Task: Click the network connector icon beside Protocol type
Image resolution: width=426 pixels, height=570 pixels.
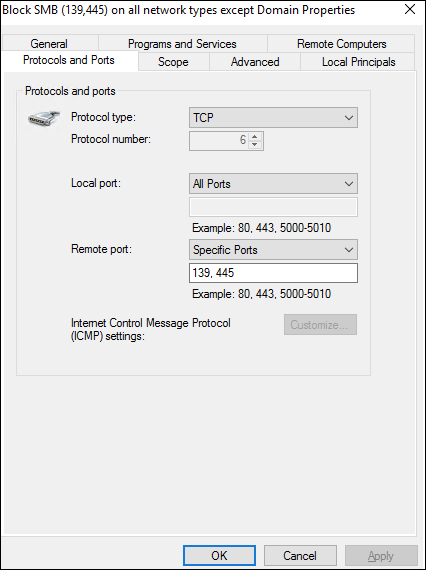Action: point(44,118)
